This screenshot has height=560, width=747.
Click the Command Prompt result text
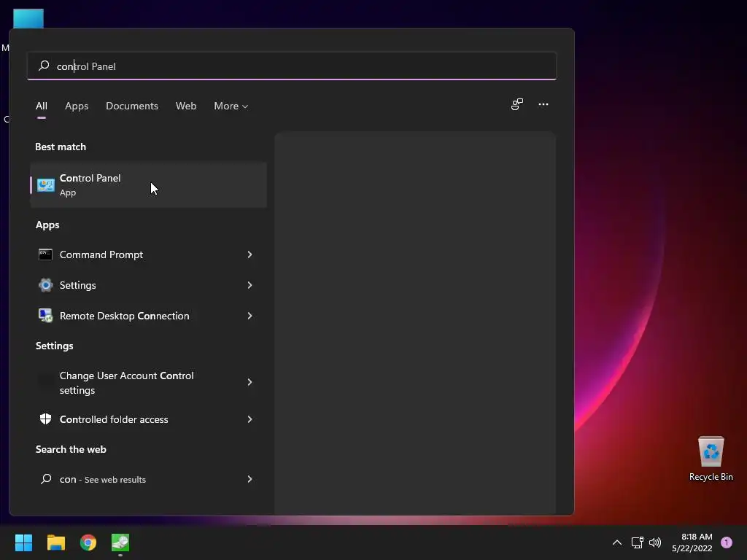click(101, 254)
